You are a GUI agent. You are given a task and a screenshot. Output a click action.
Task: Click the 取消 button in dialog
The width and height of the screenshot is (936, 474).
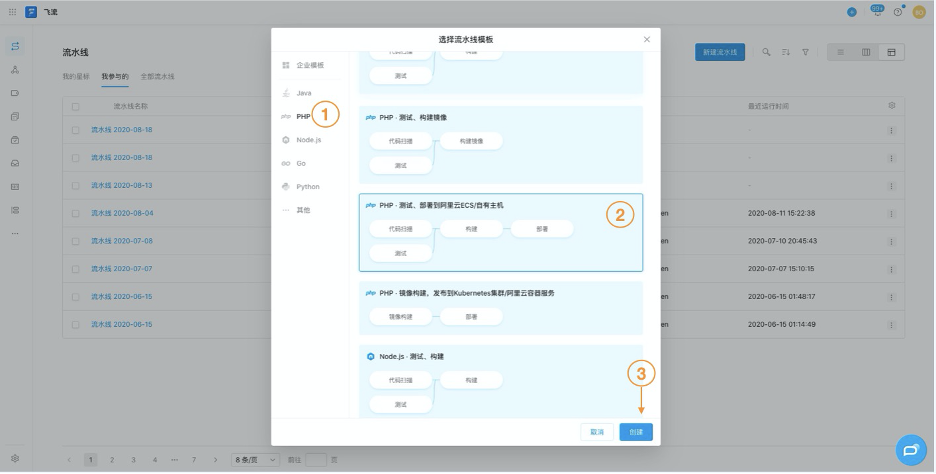(598, 432)
